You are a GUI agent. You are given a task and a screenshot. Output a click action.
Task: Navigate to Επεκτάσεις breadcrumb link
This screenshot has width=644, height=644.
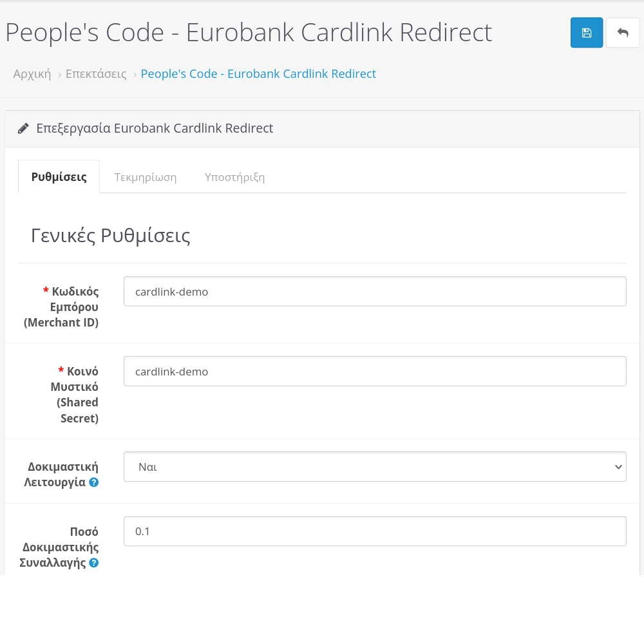(x=96, y=74)
